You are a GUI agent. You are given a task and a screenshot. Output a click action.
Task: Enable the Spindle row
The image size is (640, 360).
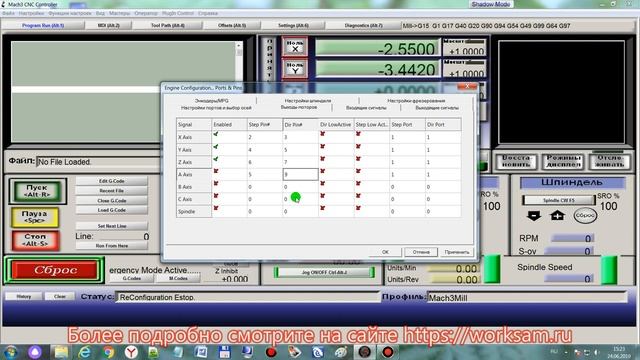(x=216, y=209)
